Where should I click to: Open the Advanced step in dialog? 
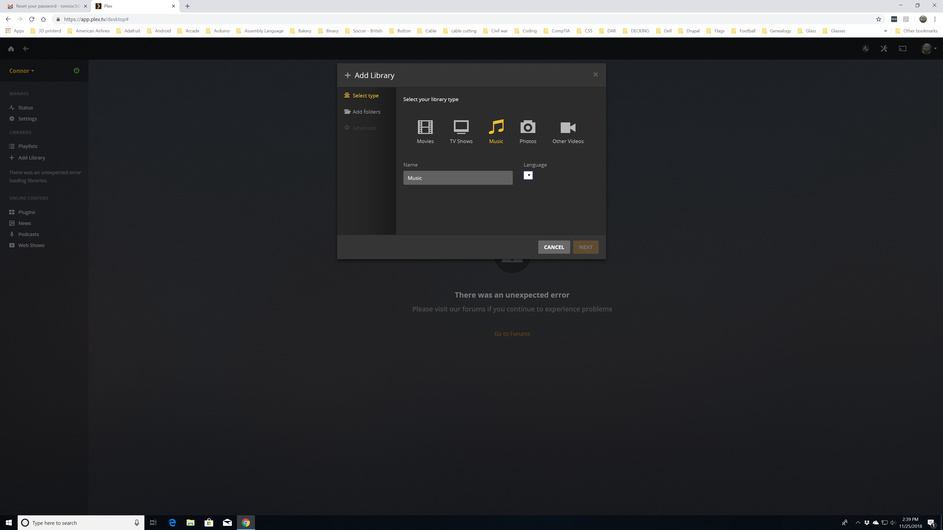click(x=360, y=128)
